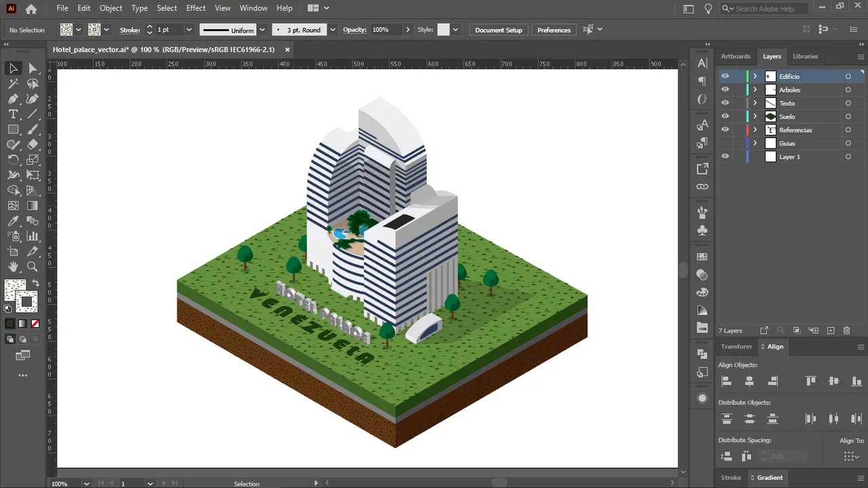Image resolution: width=868 pixels, height=488 pixels.
Task: Open the 3 pt. Round brush dropdown
Action: coord(332,30)
